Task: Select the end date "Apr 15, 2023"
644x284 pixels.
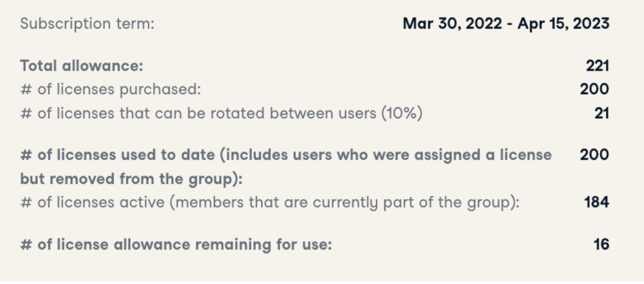Action: pos(563,24)
